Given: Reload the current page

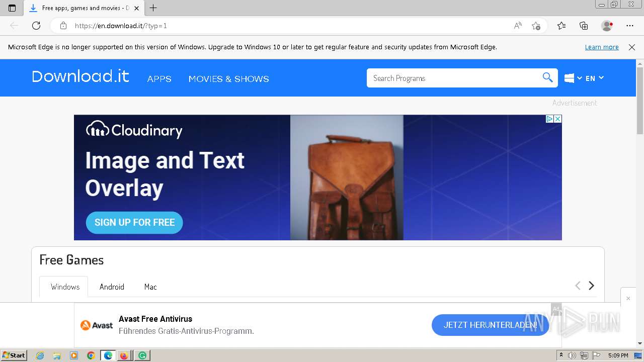Looking at the screenshot, I should click(x=36, y=26).
